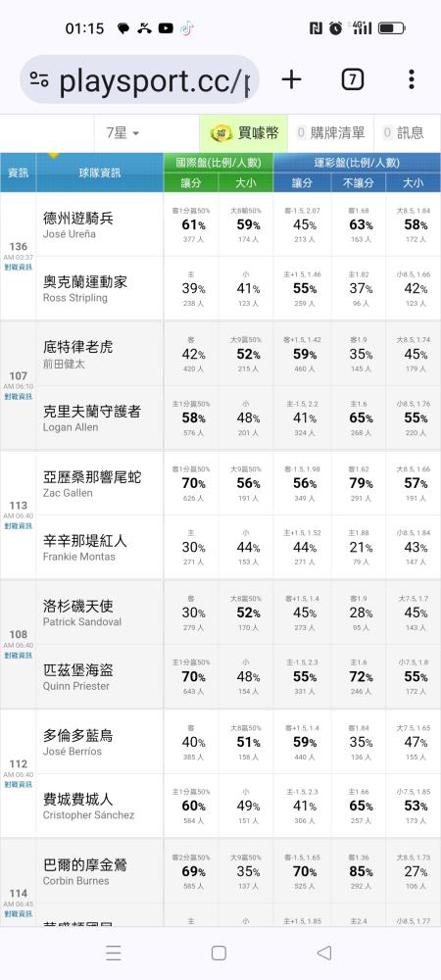
Task: Select the 國際盤 讓分 column header
Action: click(191, 182)
